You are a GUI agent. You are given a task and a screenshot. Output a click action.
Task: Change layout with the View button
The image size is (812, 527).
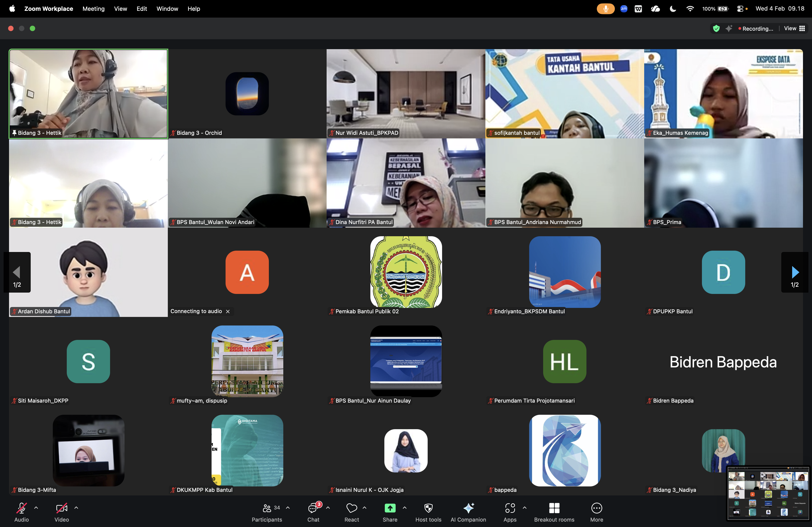click(x=794, y=29)
